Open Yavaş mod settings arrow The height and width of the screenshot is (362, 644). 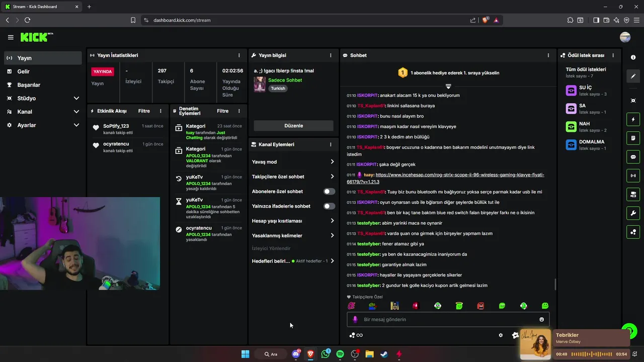click(x=332, y=162)
